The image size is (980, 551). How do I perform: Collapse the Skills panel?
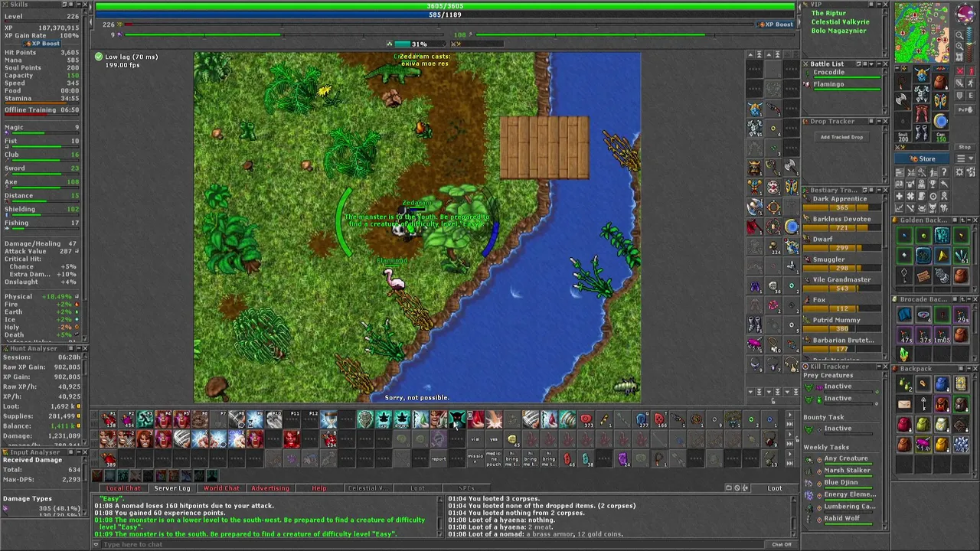coord(79,5)
